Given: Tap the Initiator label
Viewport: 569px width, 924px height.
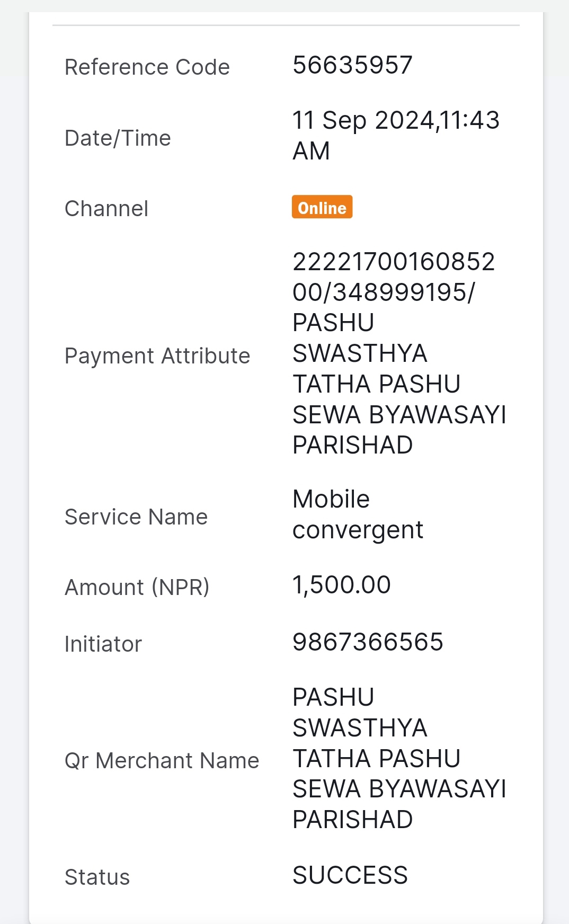Looking at the screenshot, I should 103,644.
